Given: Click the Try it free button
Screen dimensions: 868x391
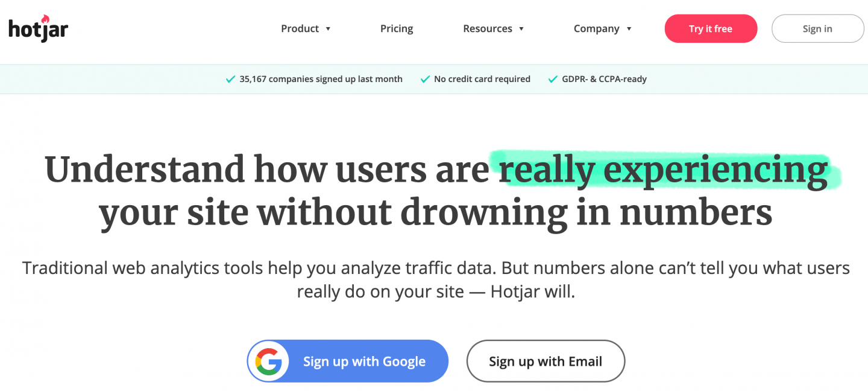Looking at the screenshot, I should click(711, 28).
